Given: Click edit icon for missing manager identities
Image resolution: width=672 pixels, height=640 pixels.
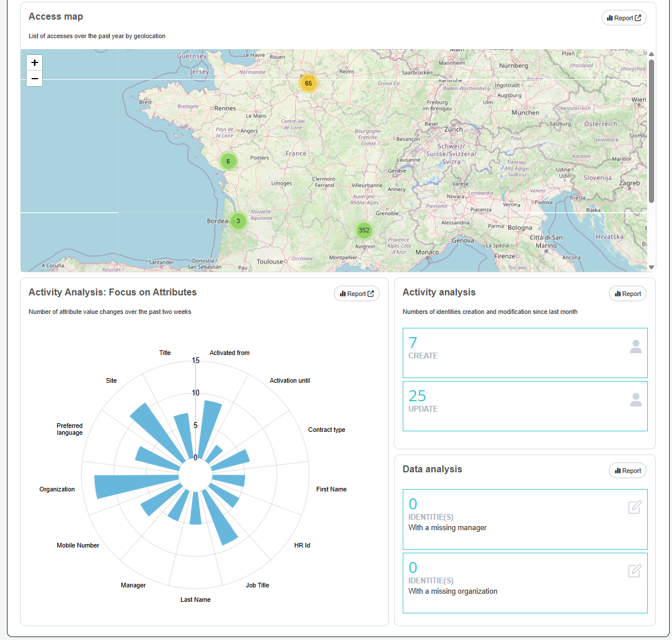Looking at the screenshot, I should (x=634, y=507).
